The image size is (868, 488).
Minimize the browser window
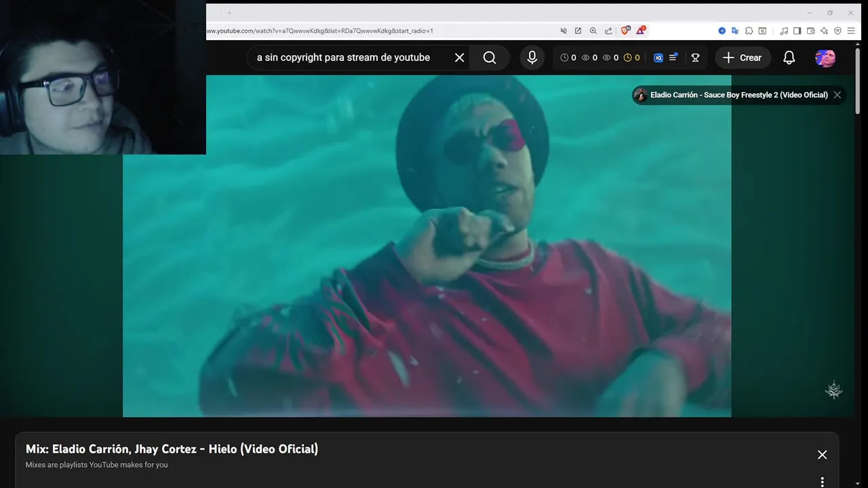click(809, 13)
